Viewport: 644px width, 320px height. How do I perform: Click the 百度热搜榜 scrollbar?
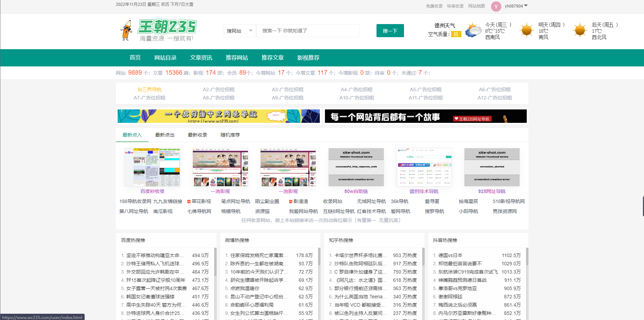pyautogui.click(x=215, y=262)
